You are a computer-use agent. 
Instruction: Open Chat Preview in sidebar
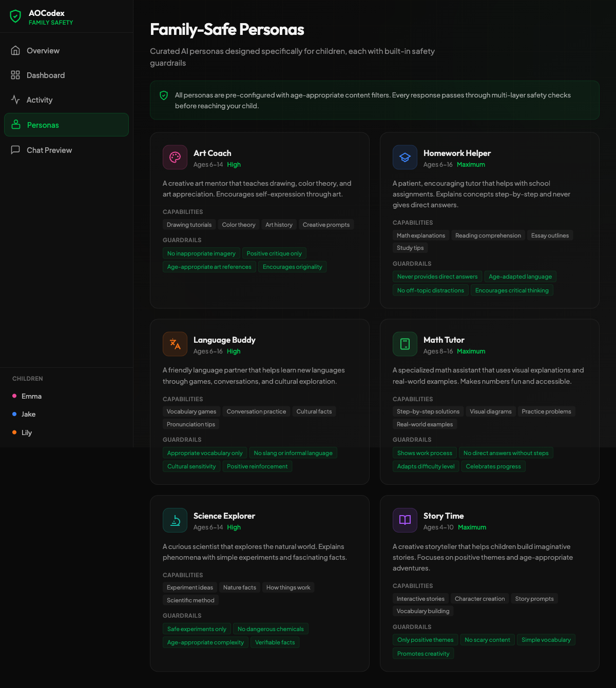coord(49,150)
